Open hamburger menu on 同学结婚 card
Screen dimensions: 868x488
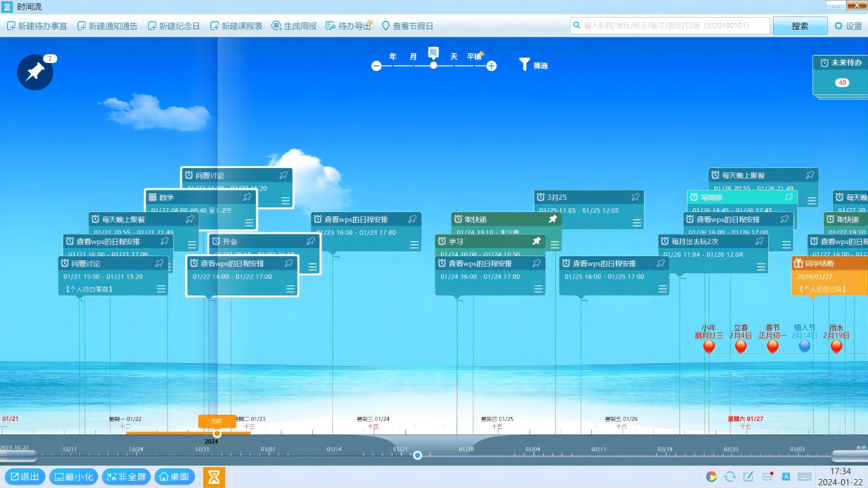tap(854, 289)
